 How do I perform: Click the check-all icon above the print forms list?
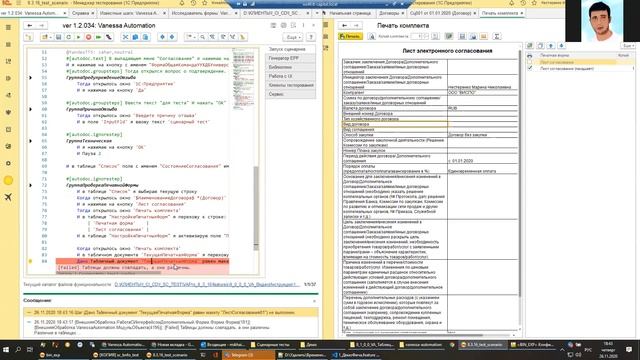[530, 46]
